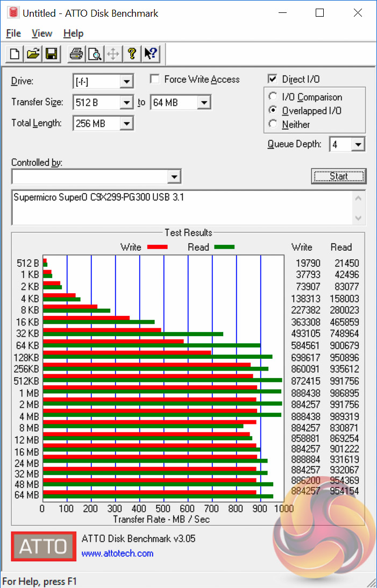Open About via question mark icon
The width and height of the screenshot is (377, 588).
coord(132,54)
